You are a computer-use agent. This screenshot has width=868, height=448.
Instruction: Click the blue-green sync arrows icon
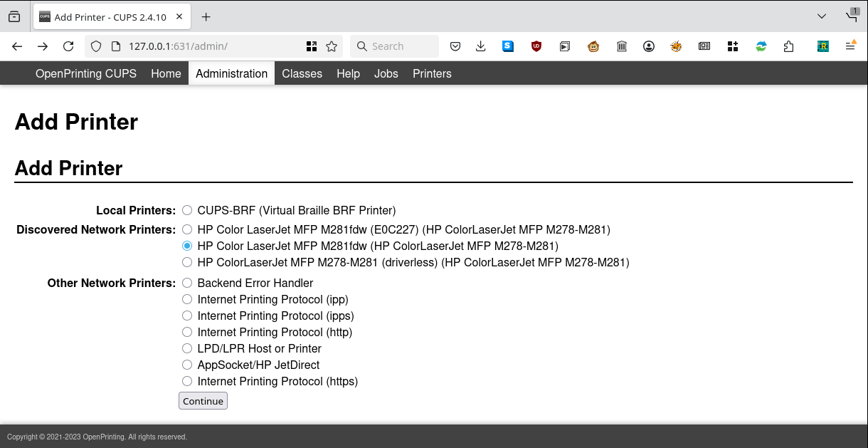coord(761,46)
